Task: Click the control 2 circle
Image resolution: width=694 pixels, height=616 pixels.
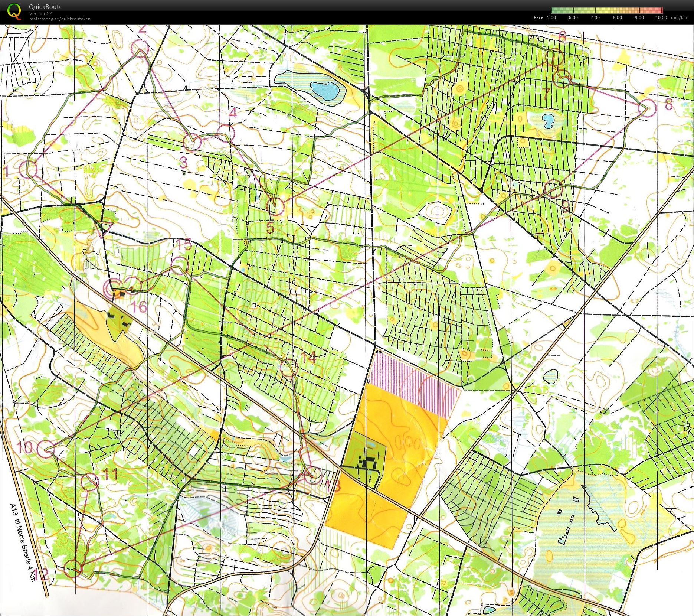Action: [x=141, y=49]
